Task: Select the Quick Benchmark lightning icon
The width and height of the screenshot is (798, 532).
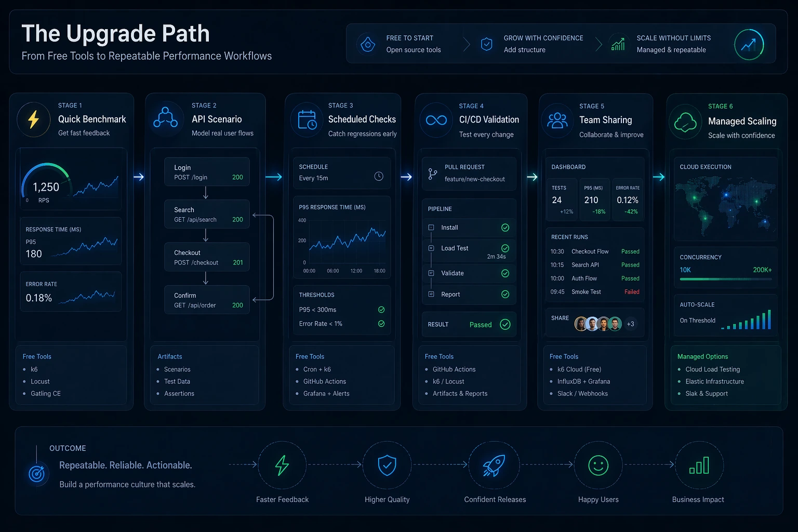Action: (x=33, y=119)
